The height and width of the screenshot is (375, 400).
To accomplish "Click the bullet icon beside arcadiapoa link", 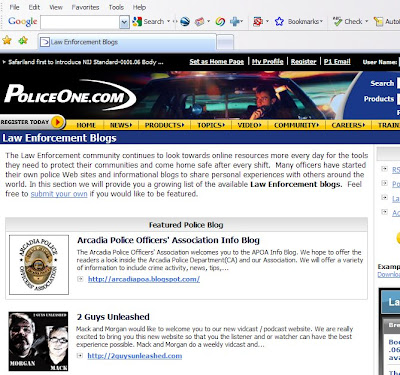I will pyautogui.click(x=80, y=279).
